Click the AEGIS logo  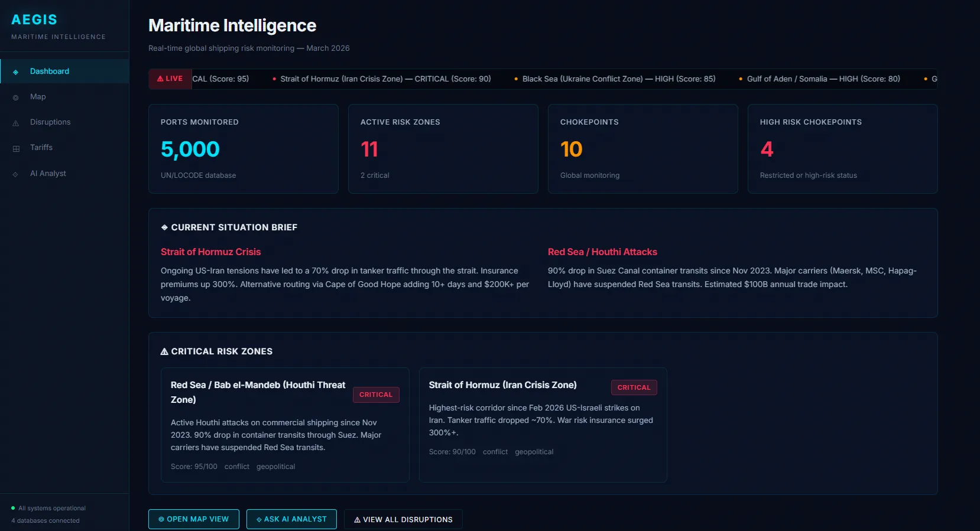34,19
